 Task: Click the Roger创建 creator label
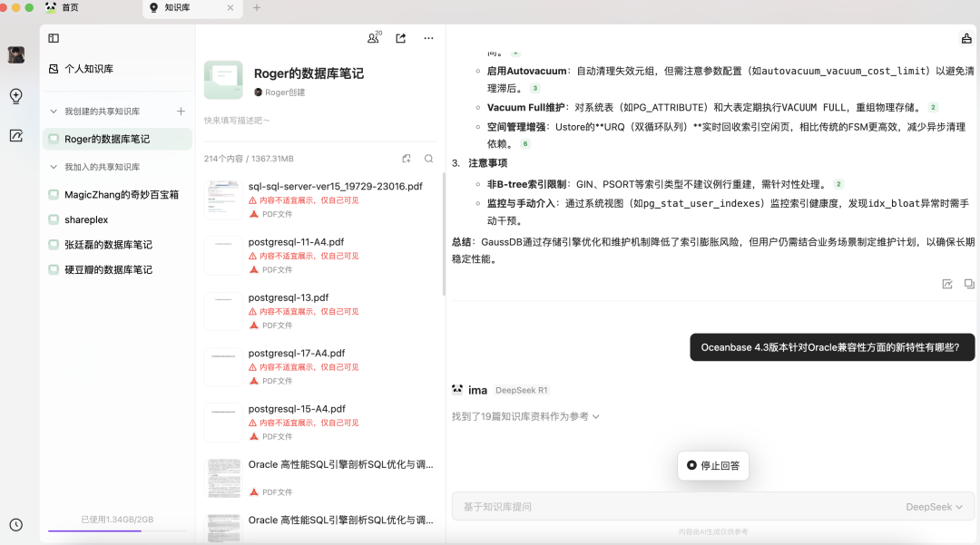[x=279, y=92]
